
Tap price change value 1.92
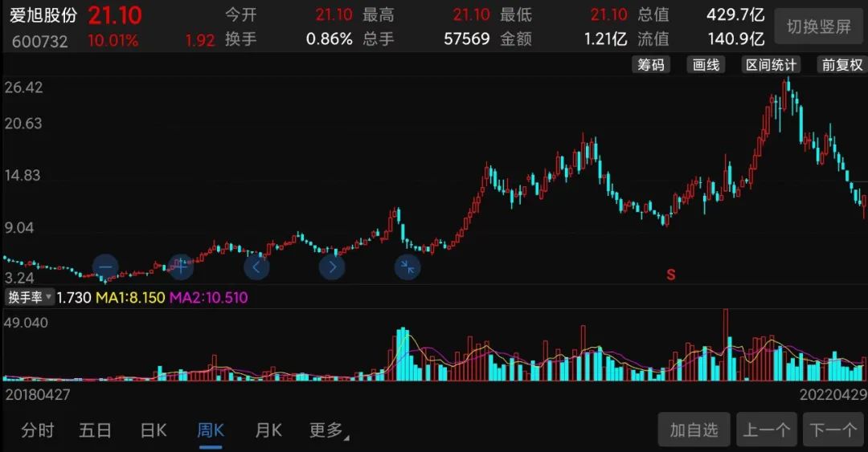[x=200, y=40]
